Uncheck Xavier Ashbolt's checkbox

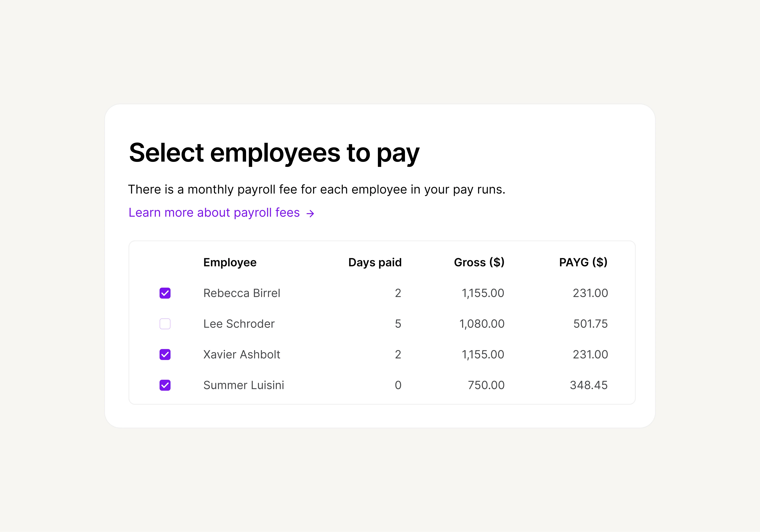[x=165, y=354]
